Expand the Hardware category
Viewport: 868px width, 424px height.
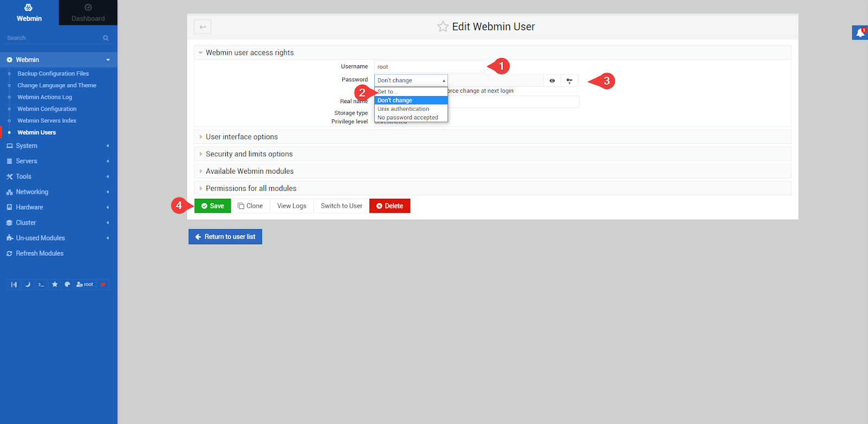59,207
